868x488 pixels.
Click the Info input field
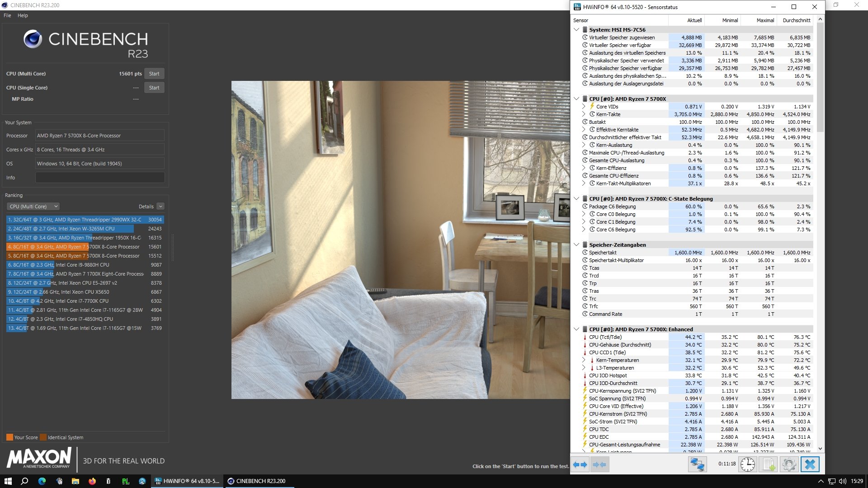point(100,178)
